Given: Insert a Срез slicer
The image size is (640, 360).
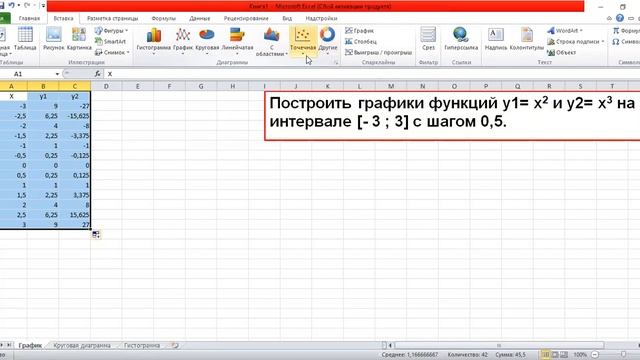Looking at the screenshot, I should pyautogui.click(x=428, y=39).
